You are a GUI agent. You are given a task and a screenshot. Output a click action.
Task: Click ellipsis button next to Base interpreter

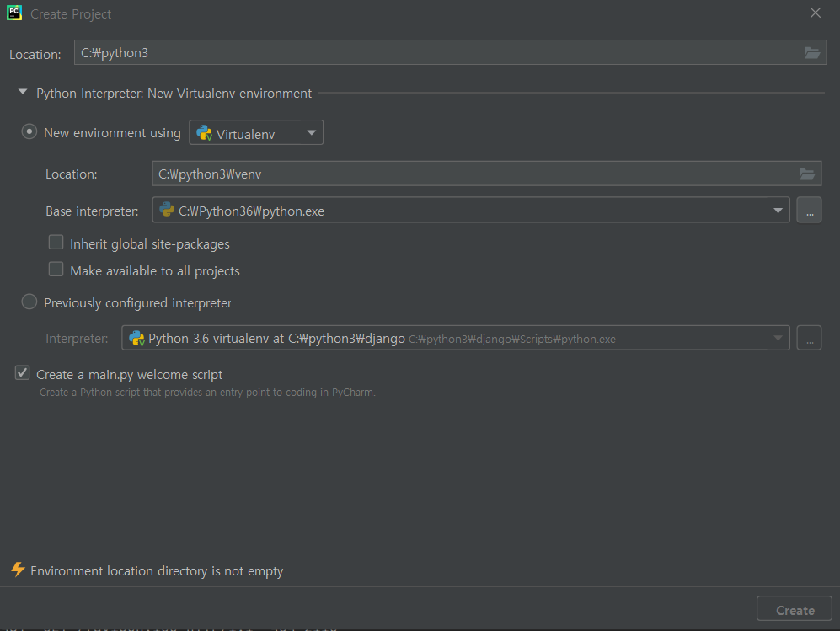809,210
